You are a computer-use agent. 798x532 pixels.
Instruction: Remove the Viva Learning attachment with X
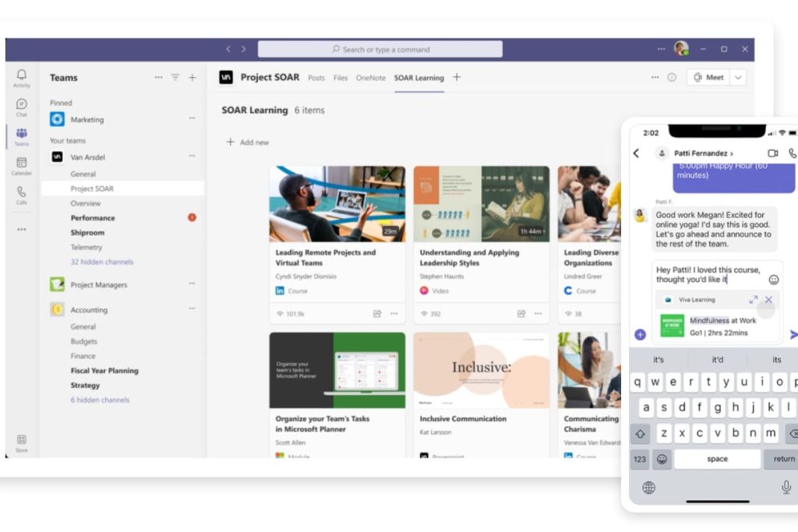[768, 300]
